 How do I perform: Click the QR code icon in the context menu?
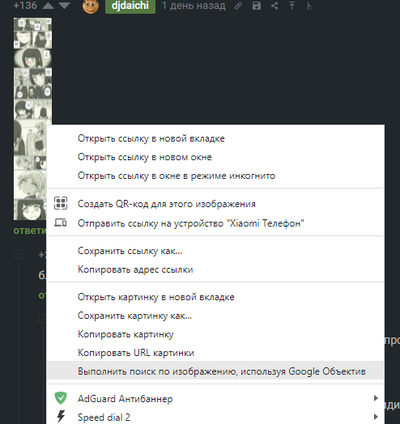(61, 203)
